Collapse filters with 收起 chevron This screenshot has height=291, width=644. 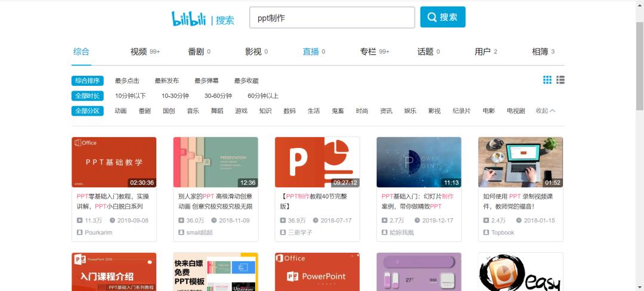[x=546, y=111]
